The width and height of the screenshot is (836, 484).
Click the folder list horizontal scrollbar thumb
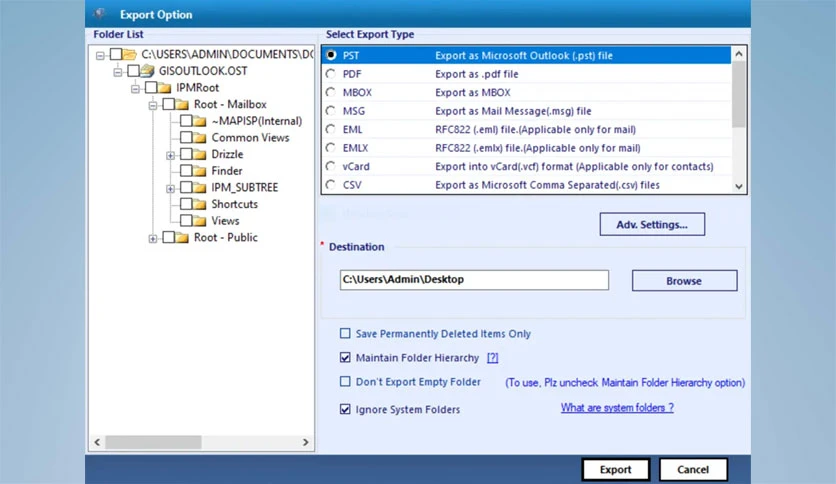(153, 442)
